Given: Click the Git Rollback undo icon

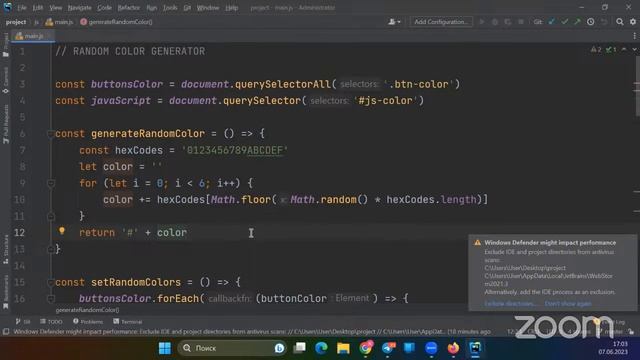Looking at the screenshot, I should coord(604,22).
